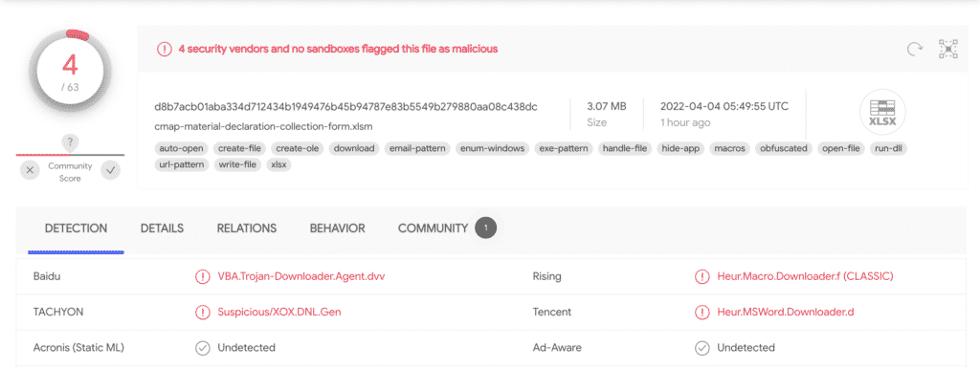Select the xlsx tag
Viewport: 980px width, 369px height.
pos(278,165)
